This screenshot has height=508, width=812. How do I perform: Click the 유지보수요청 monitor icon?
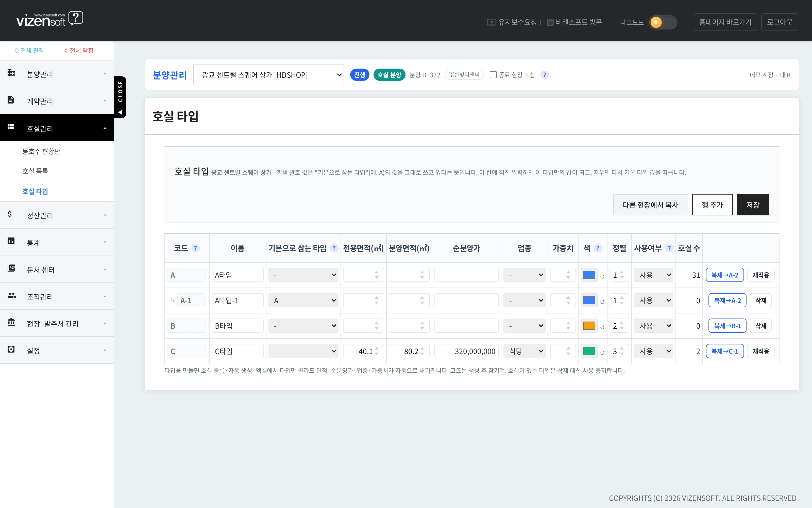[491, 22]
